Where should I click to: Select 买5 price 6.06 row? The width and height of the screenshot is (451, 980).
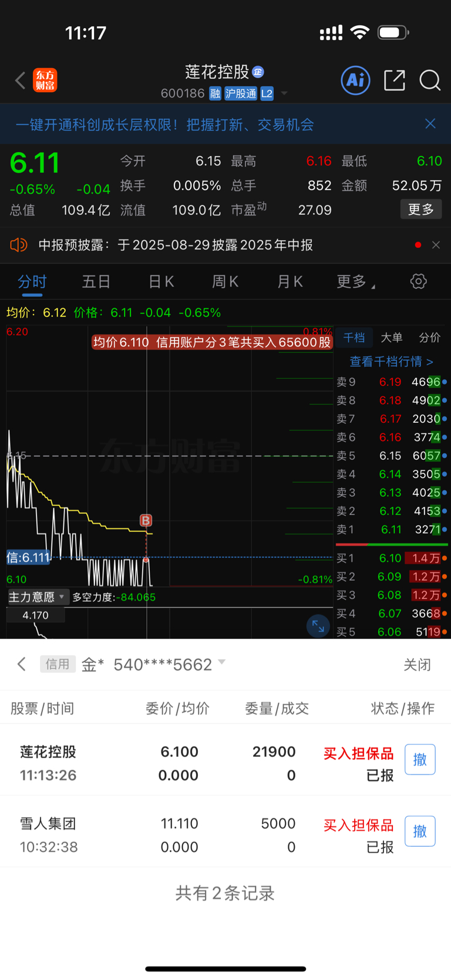392,631
